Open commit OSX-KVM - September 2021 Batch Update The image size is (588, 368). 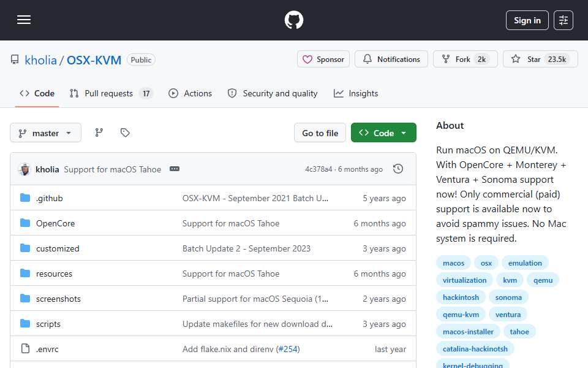255,198
